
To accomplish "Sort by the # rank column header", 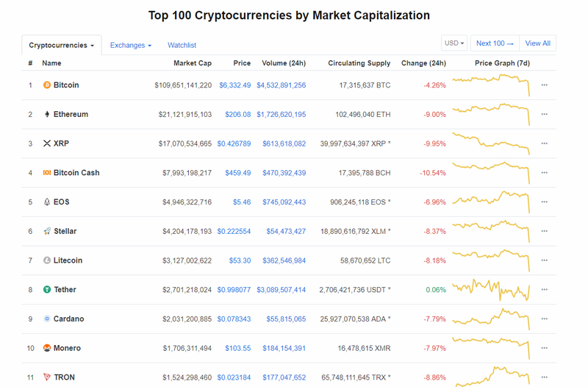I will [30, 63].
